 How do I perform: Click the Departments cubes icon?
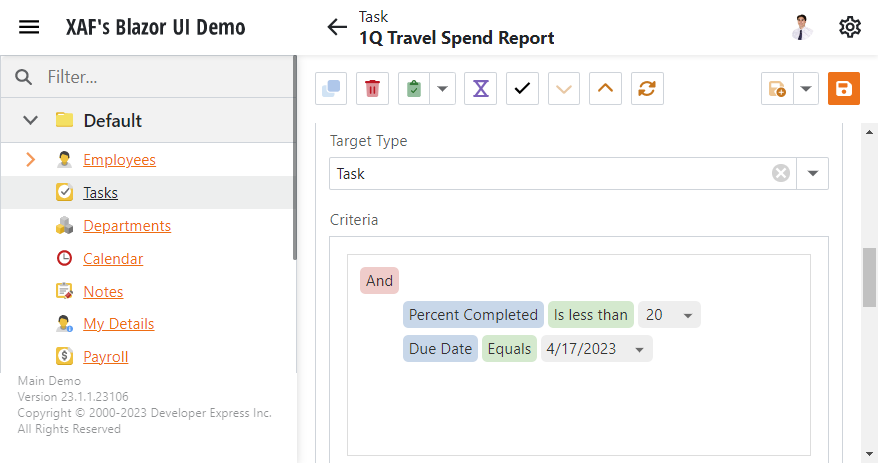click(x=64, y=226)
